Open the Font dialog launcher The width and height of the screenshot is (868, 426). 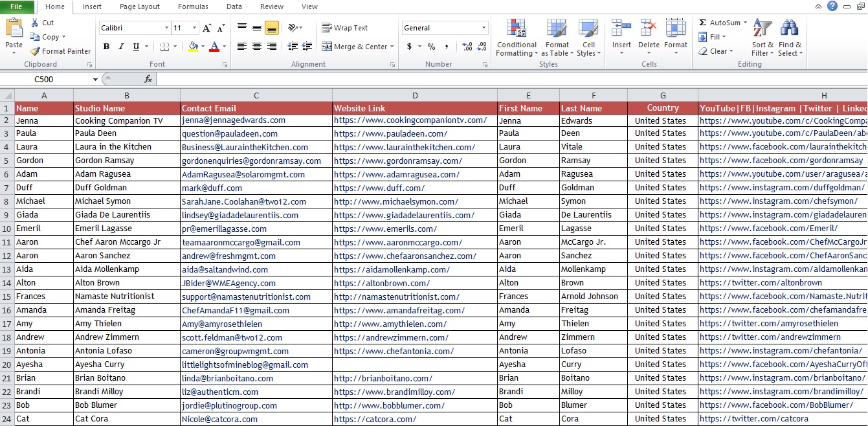[x=225, y=64]
